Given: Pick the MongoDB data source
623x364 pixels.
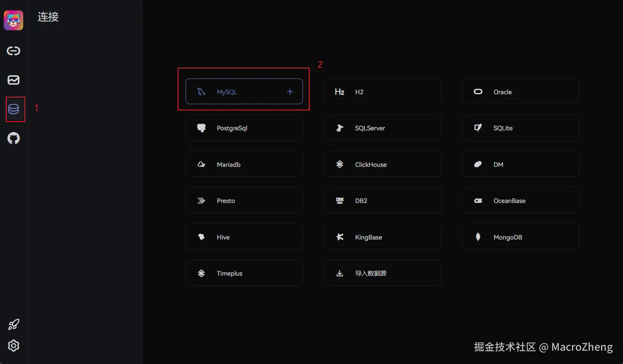Looking at the screenshot, I should [x=520, y=237].
